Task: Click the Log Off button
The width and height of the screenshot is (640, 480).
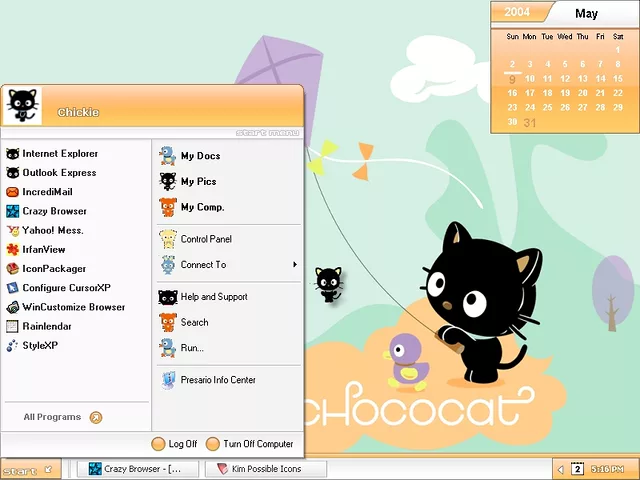Action: pos(174,444)
